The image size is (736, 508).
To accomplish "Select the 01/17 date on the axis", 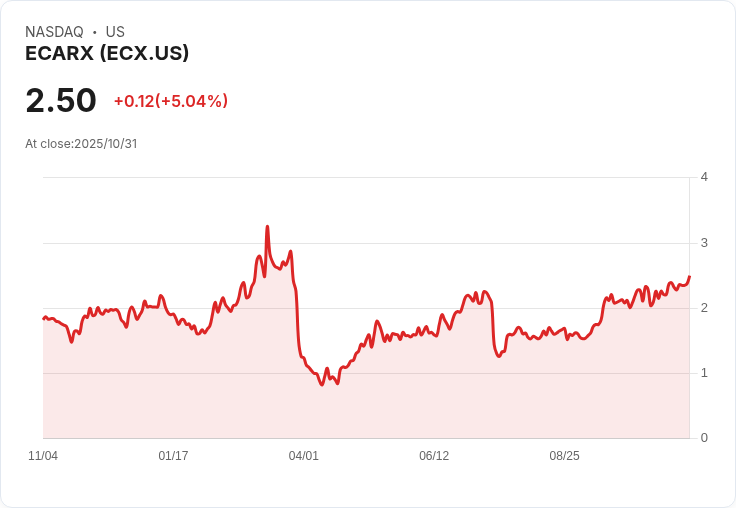I will click(173, 456).
